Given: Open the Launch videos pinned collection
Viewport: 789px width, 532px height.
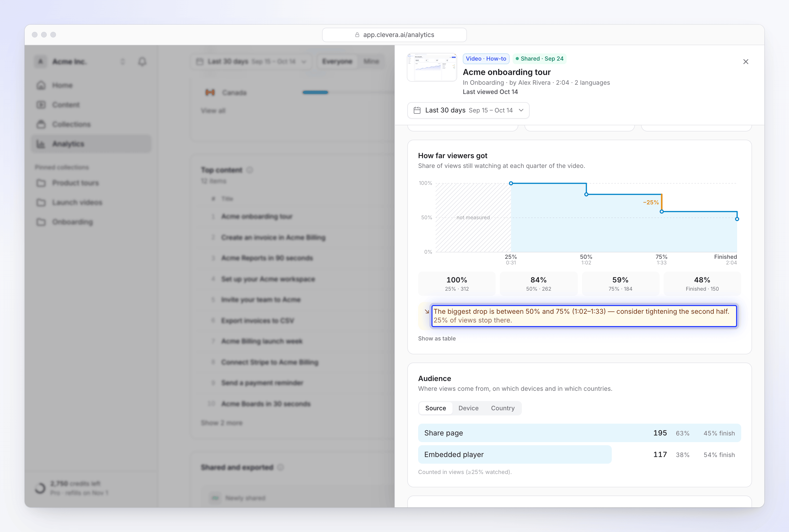Looking at the screenshot, I should (91, 203).
